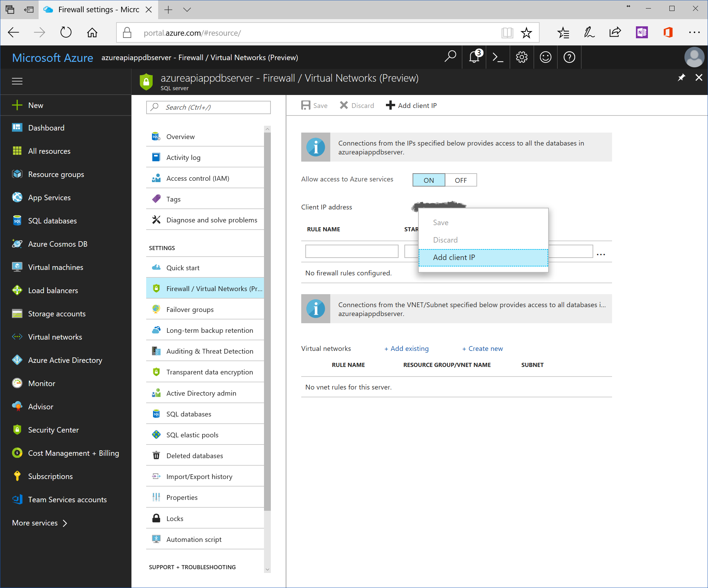Turn ON Allow access to Azure services
The height and width of the screenshot is (588, 708).
coord(429,180)
